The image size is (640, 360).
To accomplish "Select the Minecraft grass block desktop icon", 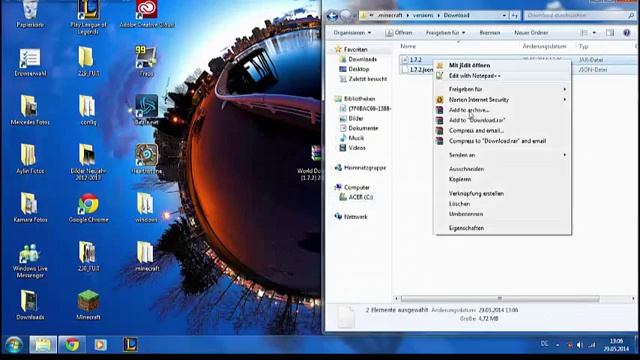I will (88, 304).
